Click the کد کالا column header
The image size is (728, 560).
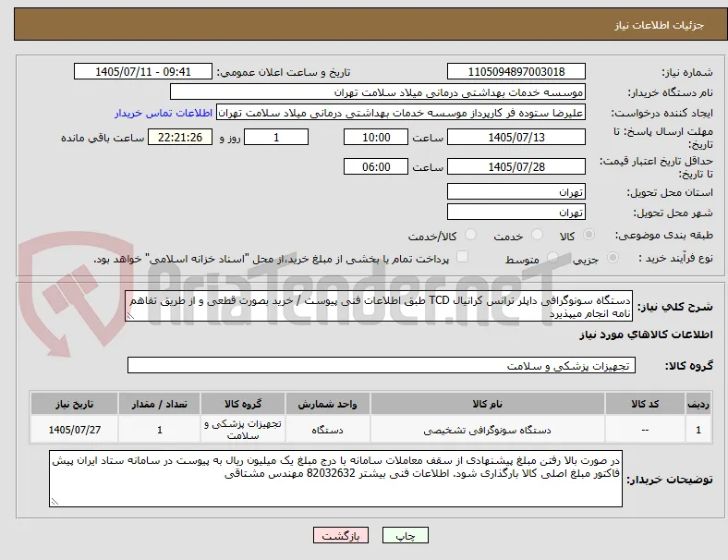click(x=645, y=404)
